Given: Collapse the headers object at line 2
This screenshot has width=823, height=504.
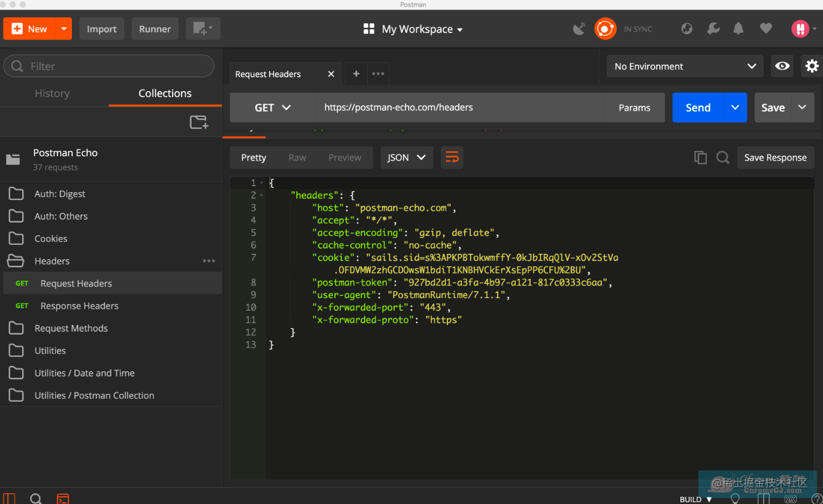Looking at the screenshot, I should coord(262,196).
